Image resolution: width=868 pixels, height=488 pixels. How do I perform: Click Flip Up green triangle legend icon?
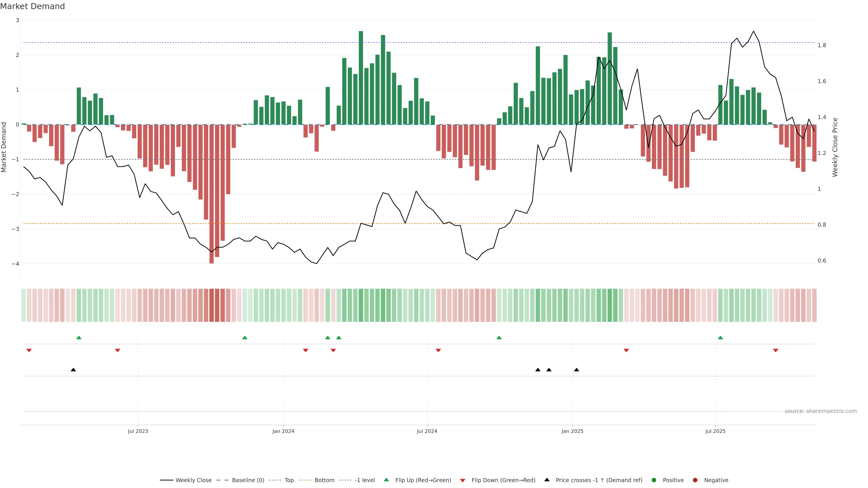pos(387,480)
